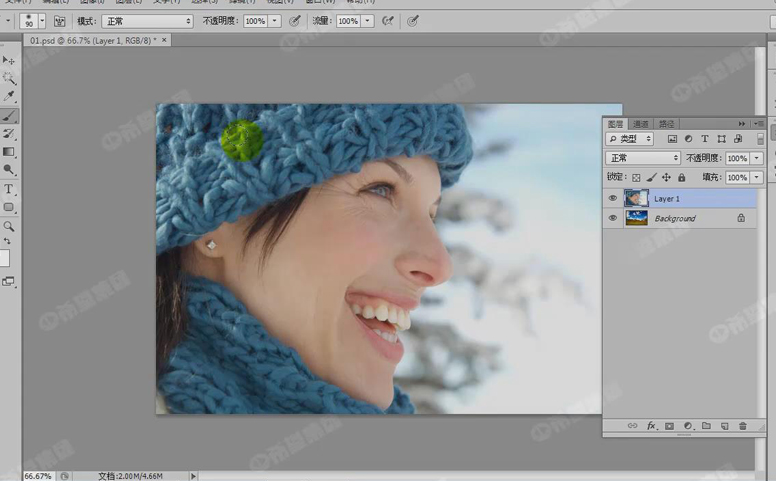
Task: Select the Move tool
Action: coord(8,60)
